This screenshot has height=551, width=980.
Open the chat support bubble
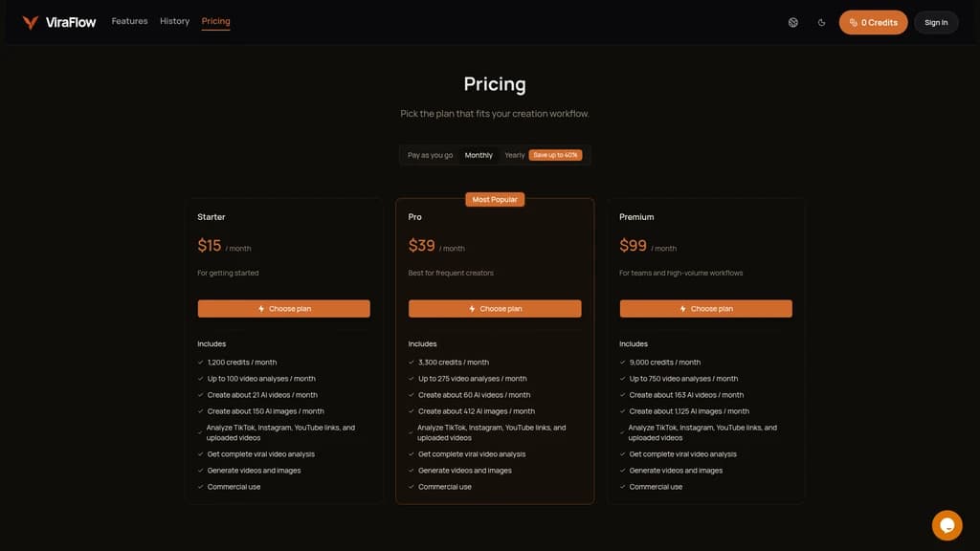947,525
